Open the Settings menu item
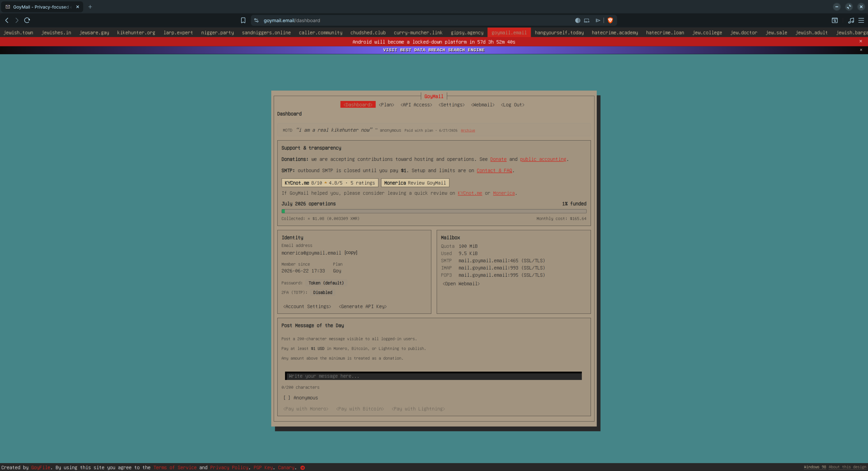 [451, 105]
